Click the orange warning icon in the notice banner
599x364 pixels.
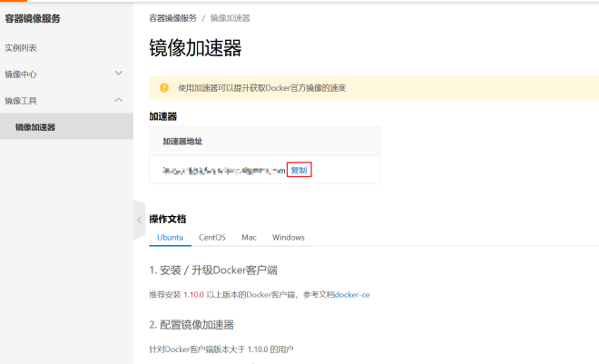pos(164,88)
